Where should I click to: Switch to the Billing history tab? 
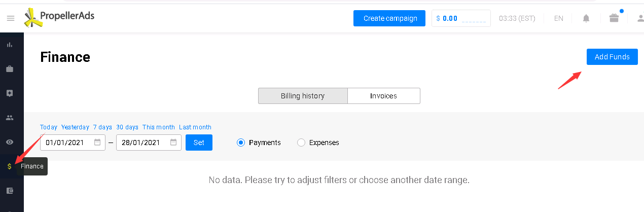click(303, 96)
